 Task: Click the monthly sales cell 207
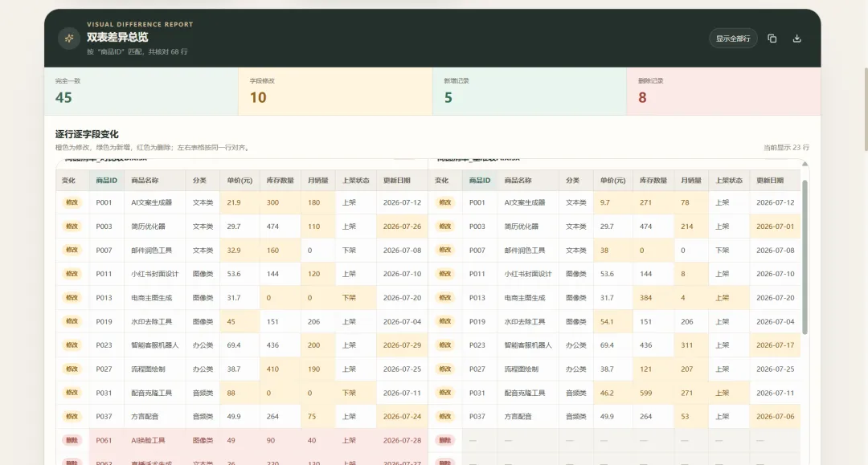click(x=691, y=369)
